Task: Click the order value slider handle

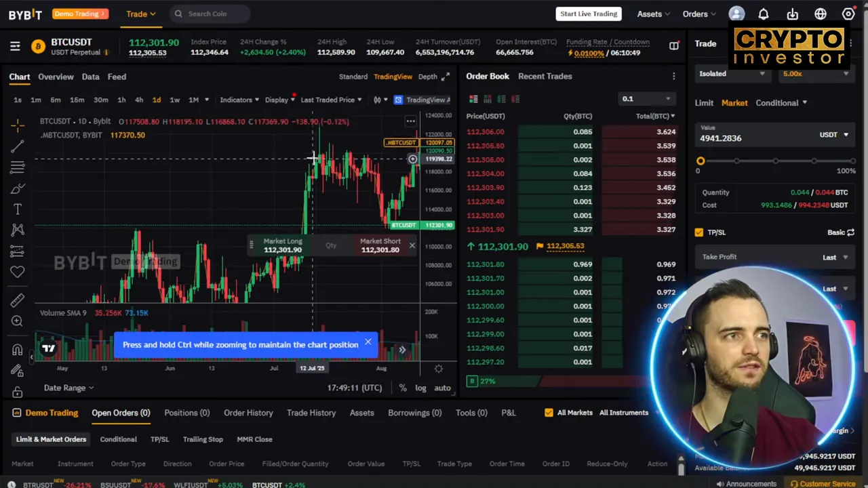Action: (x=701, y=161)
